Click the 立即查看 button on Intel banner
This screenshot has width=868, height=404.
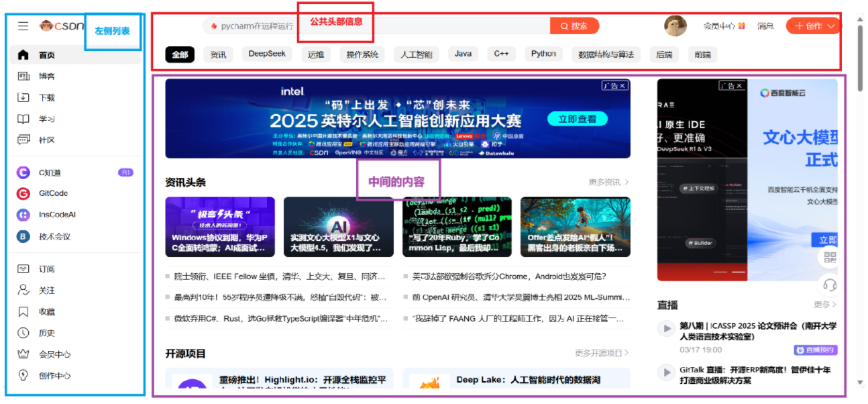(578, 119)
